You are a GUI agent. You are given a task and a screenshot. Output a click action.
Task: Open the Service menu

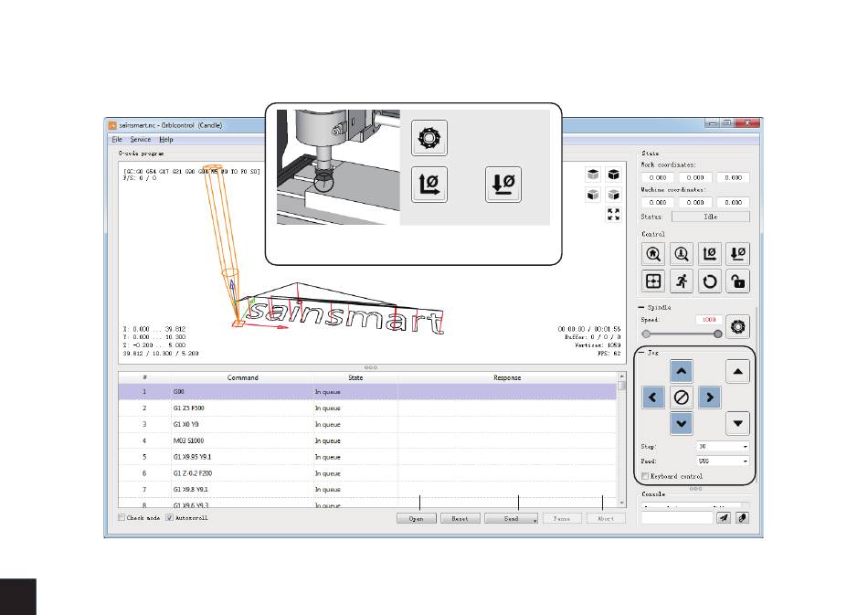point(141,140)
